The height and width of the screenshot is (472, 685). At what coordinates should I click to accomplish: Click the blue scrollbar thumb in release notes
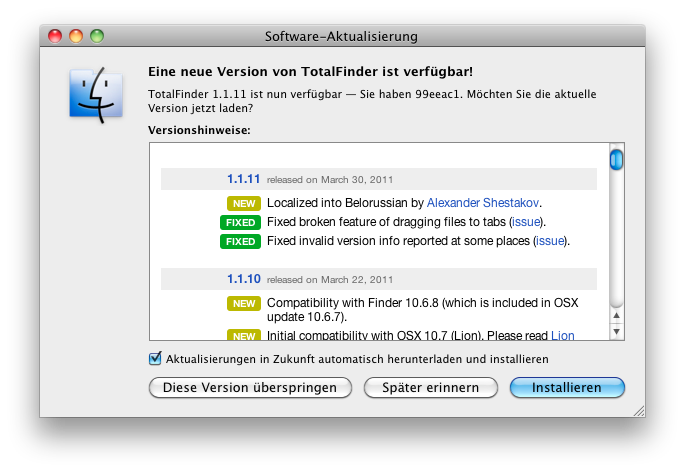pos(616,160)
